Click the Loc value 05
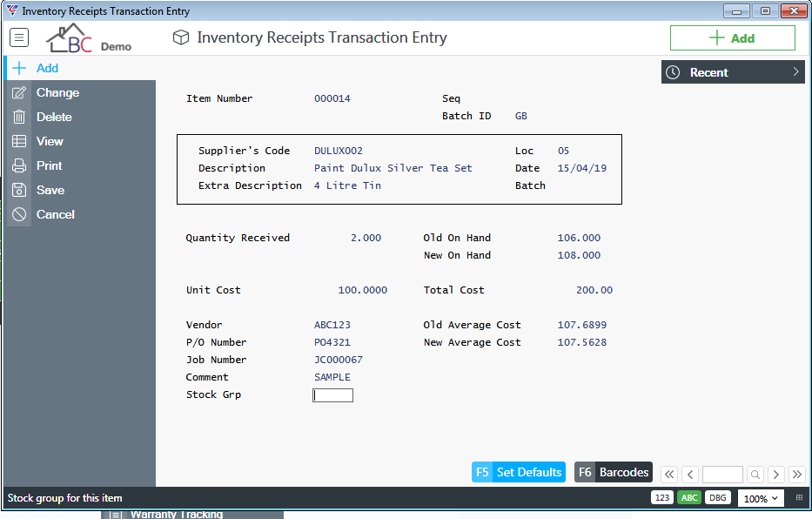812x519 pixels. point(563,151)
